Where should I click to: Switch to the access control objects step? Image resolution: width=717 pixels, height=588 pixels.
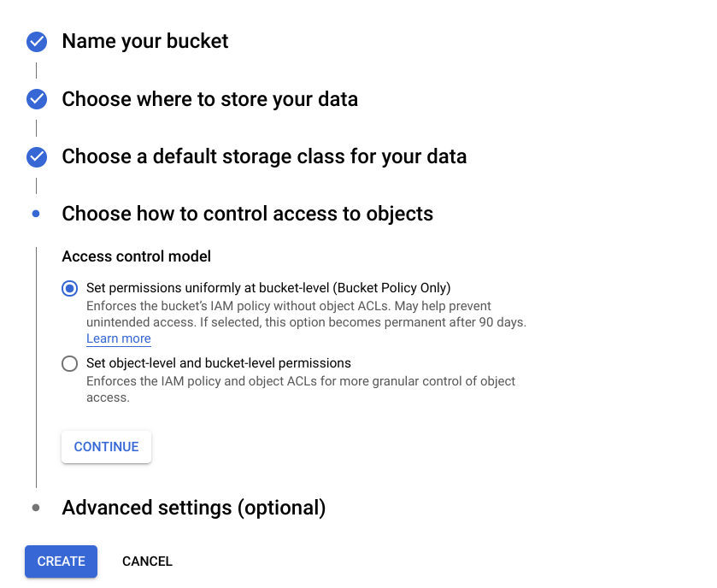point(247,214)
